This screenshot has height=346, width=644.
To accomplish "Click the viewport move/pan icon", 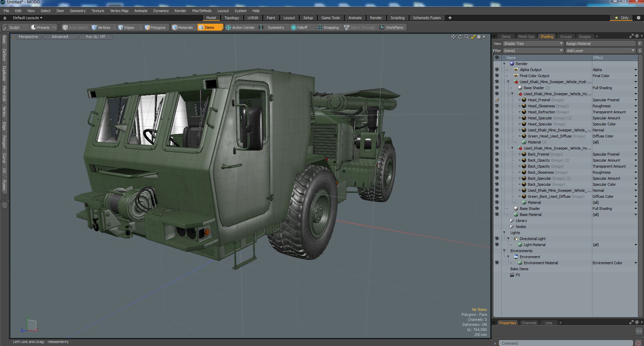I will click(453, 37).
